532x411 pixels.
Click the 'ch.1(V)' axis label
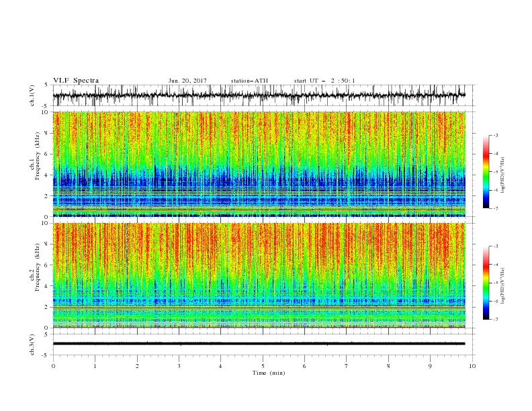click(x=32, y=95)
